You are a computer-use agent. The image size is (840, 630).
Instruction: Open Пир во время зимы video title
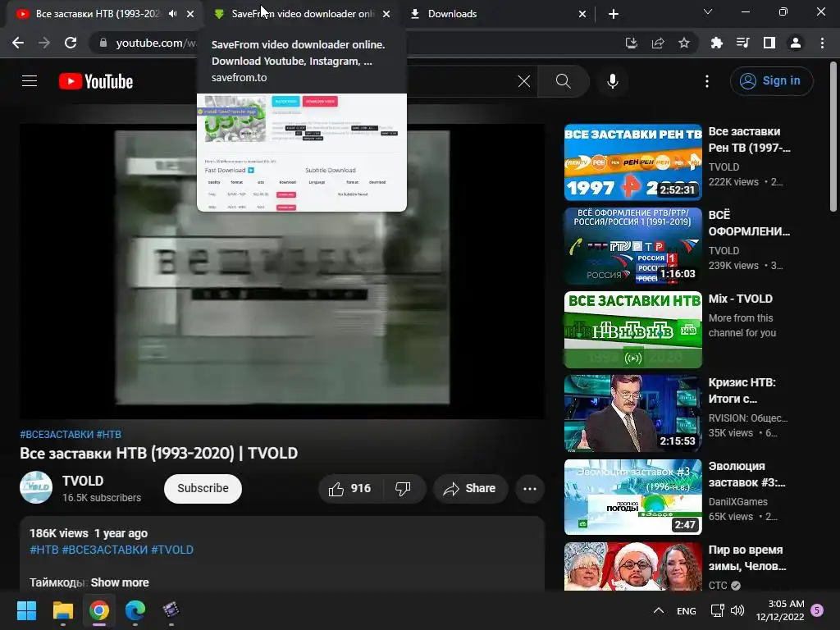pyautogui.click(x=746, y=558)
